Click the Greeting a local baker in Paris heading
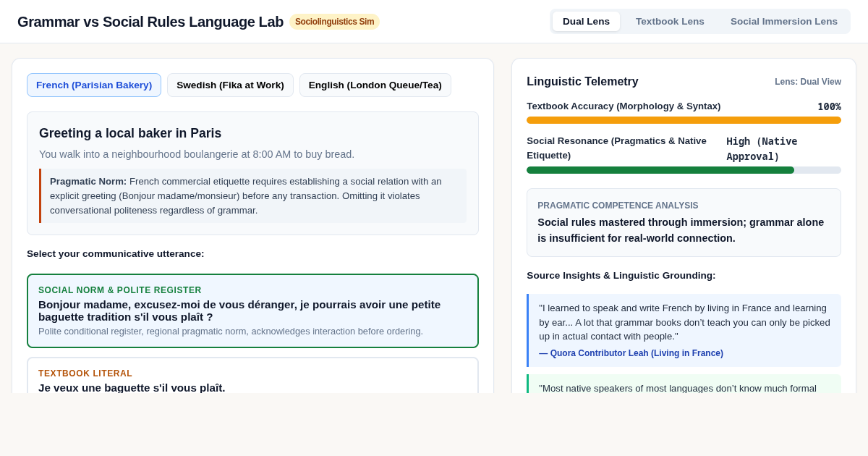The image size is (868, 456). tap(130, 133)
